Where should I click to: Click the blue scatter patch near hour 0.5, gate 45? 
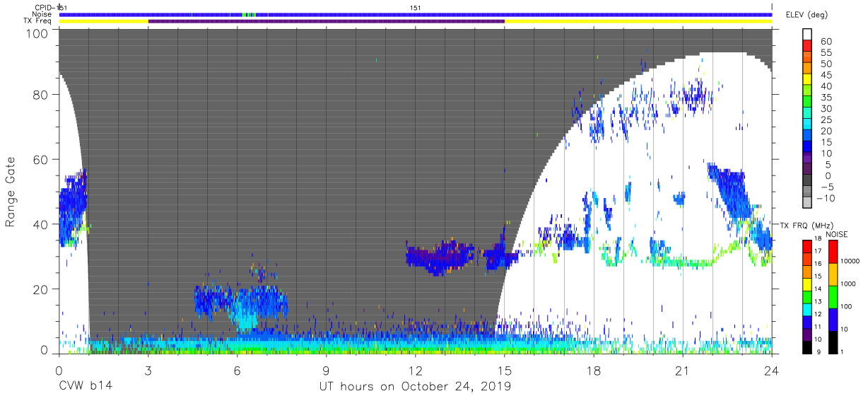72,209
